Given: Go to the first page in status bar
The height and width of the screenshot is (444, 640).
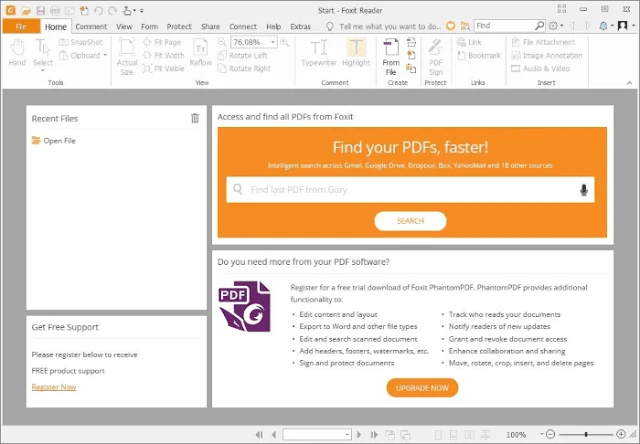Looking at the screenshot, I should click(259, 435).
